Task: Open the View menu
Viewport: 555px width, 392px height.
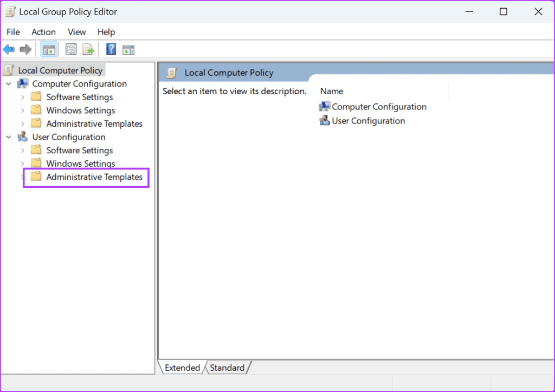Action: (77, 32)
